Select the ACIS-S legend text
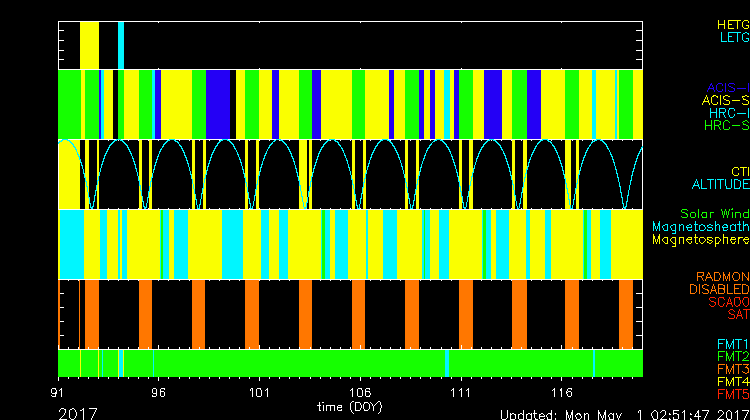Screen dimensions: 750x420 point(725,100)
